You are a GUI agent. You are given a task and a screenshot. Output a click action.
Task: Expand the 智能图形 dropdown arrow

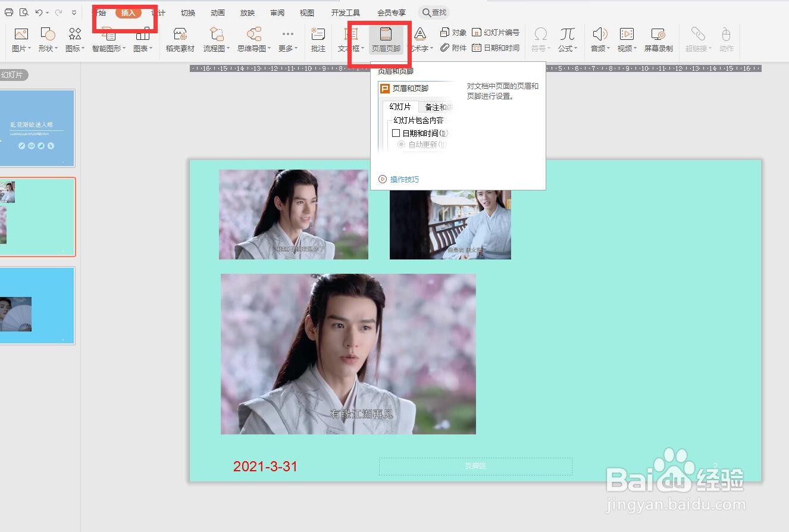[x=124, y=49]
